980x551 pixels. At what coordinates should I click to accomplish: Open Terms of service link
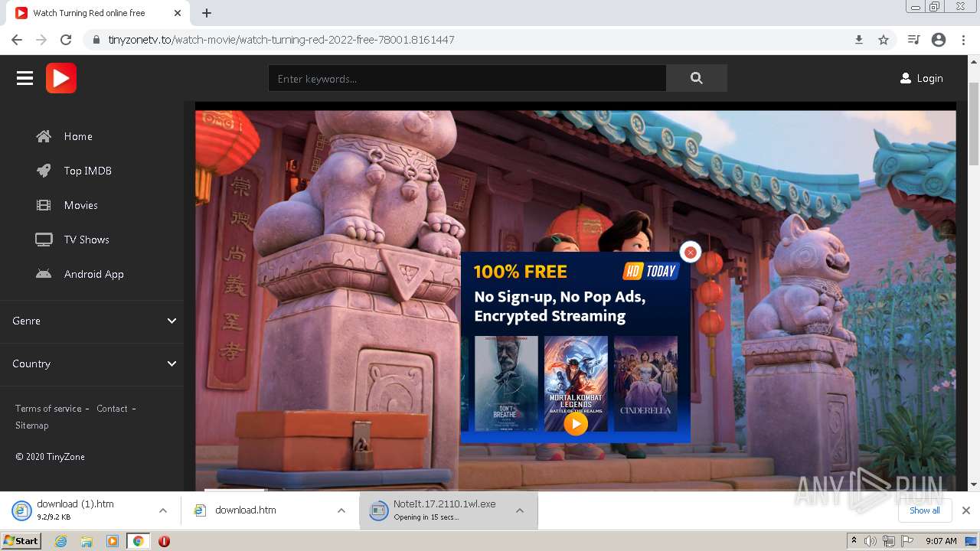click(x=48, y=409)
